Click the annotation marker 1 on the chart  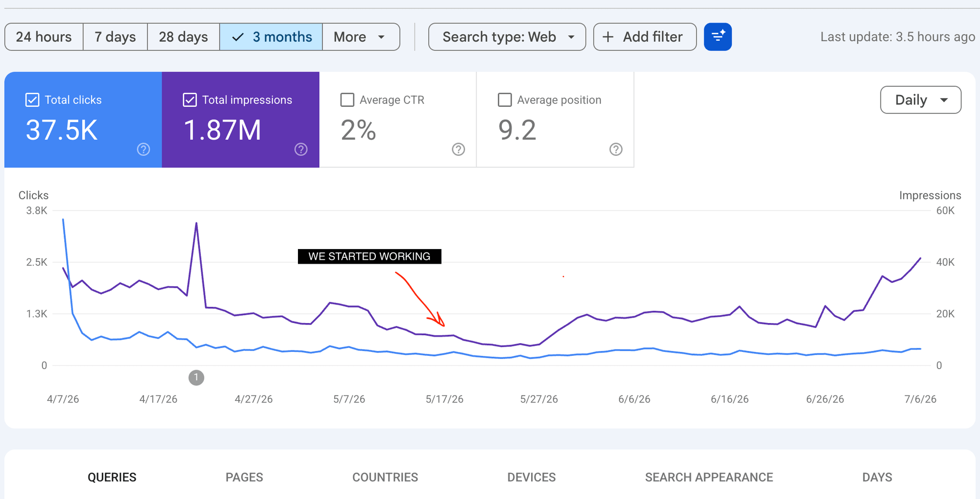pos(196,377)
